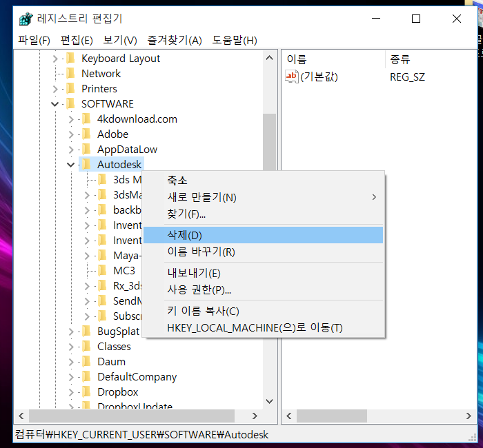The image size is (483, 448).
Task: Open the 파일(F) menu
Action: [x=34, y=40]
